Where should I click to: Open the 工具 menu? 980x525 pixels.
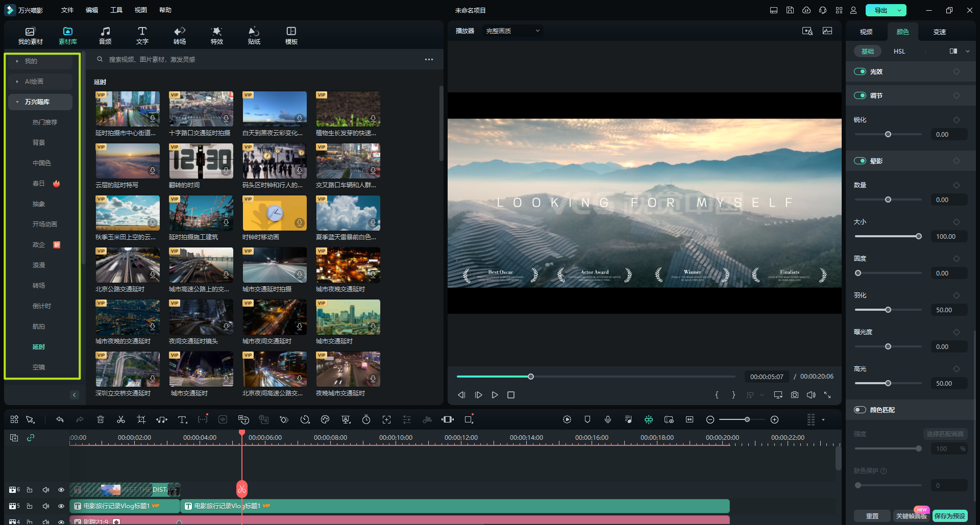tap(116, 10)
